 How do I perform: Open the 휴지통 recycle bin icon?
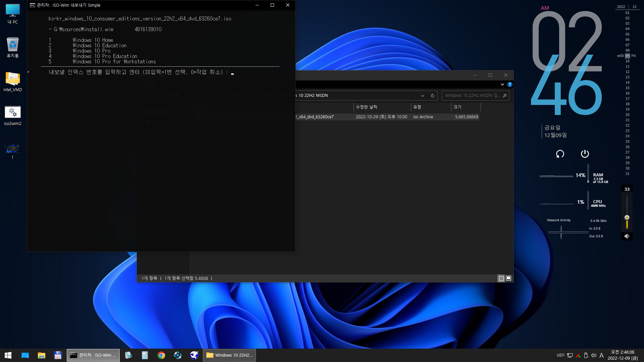13,47
